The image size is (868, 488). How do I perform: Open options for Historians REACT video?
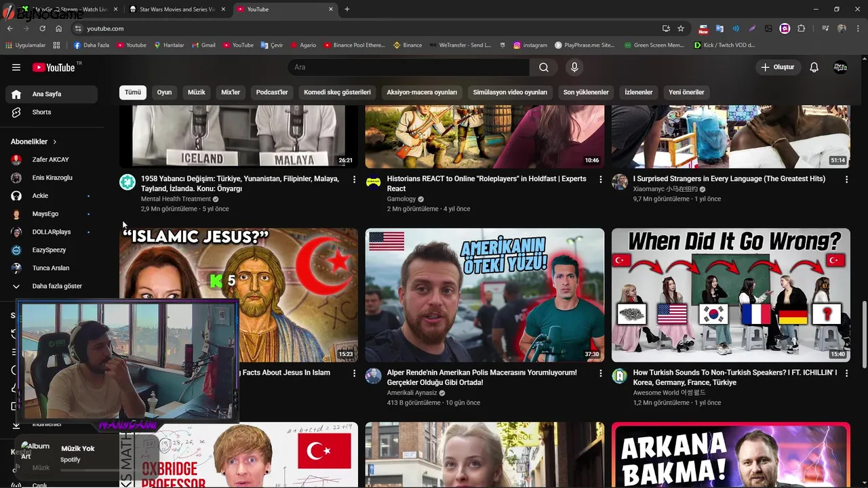tap(600, 180)
